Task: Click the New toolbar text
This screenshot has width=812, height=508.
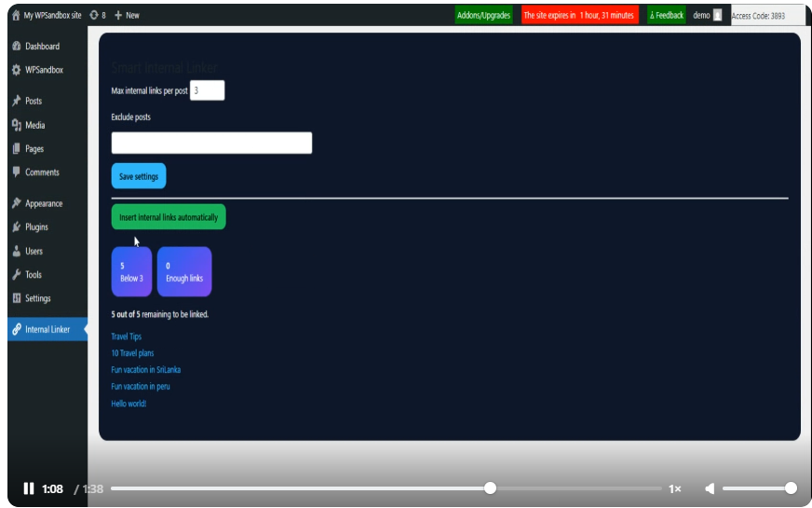Action: click(x=132, y=15)
